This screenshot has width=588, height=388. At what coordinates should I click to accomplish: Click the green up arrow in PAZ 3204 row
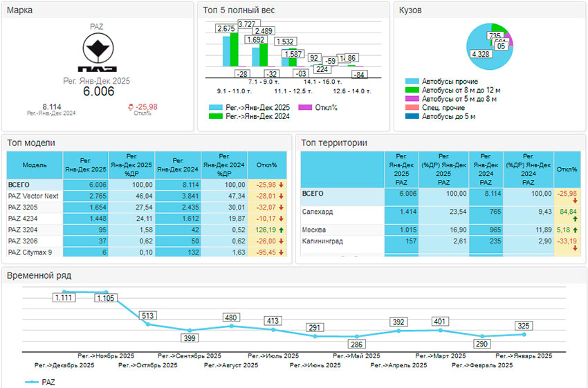coord(282,230)
